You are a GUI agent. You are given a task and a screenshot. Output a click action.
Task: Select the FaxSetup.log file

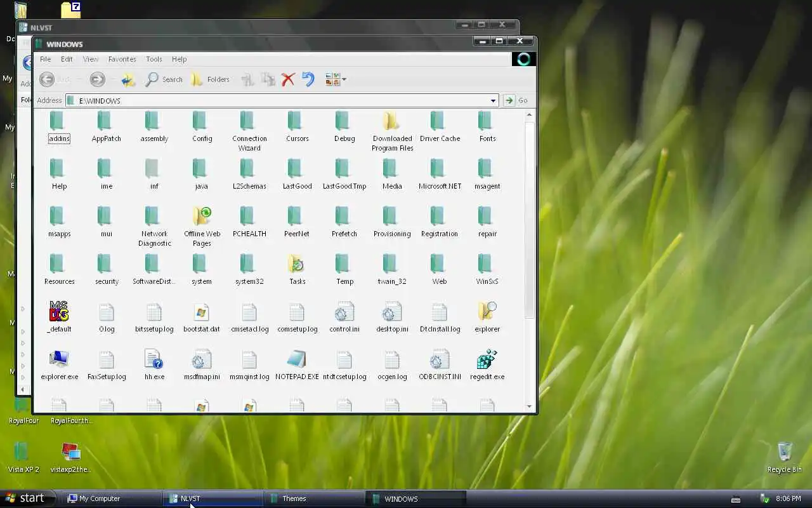click(107, 365)
